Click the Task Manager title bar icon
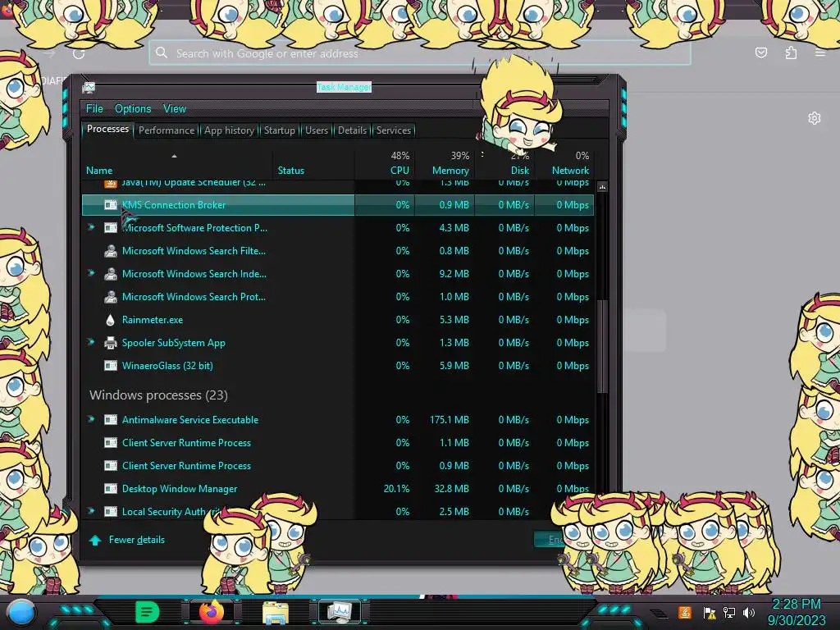This screenshot has width=840, height=630. click(89, 87)
